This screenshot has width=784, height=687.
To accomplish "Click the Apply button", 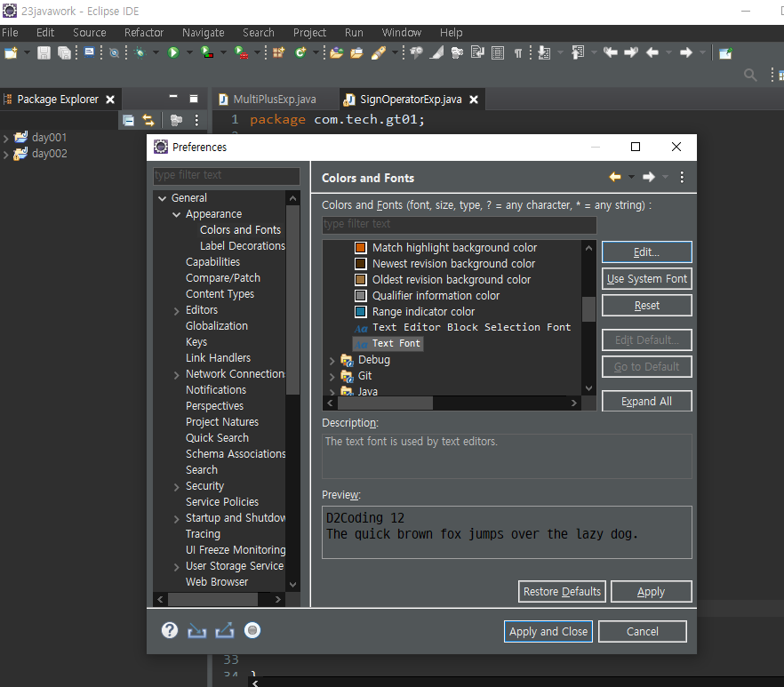I will pyautogui.click(x=651, y=592).
